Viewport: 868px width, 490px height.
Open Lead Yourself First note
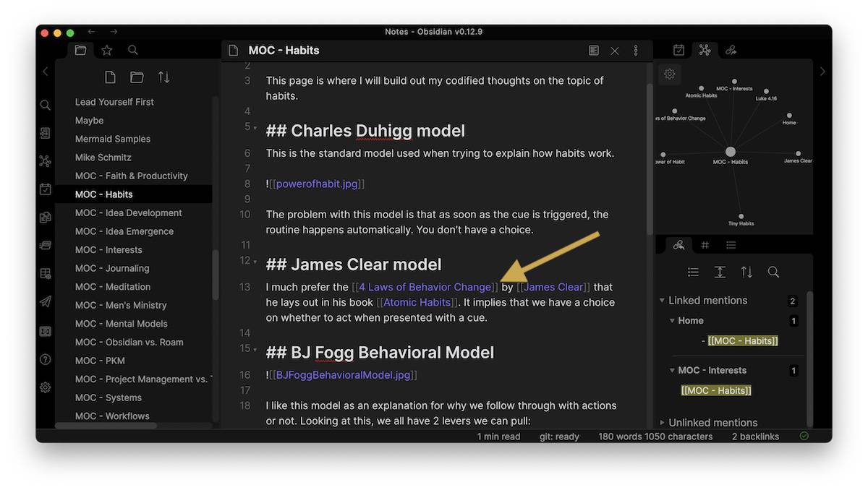point(114,102)
